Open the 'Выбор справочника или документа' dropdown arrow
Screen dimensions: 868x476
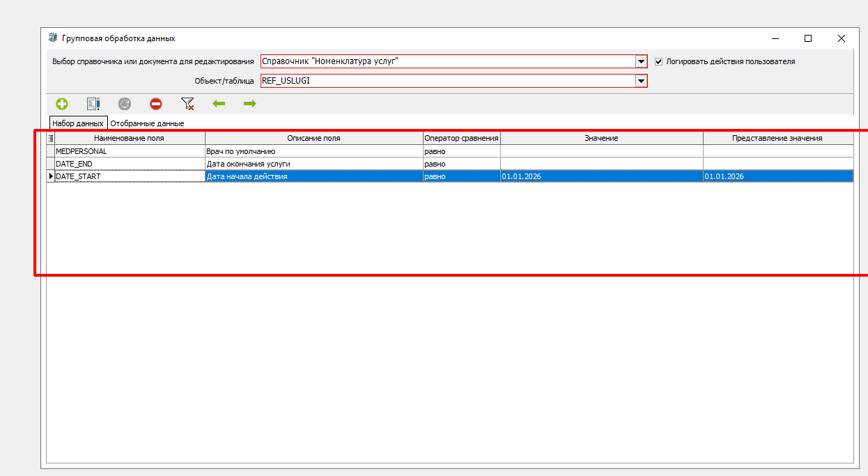pyautogui.click(x=642, y=61)
